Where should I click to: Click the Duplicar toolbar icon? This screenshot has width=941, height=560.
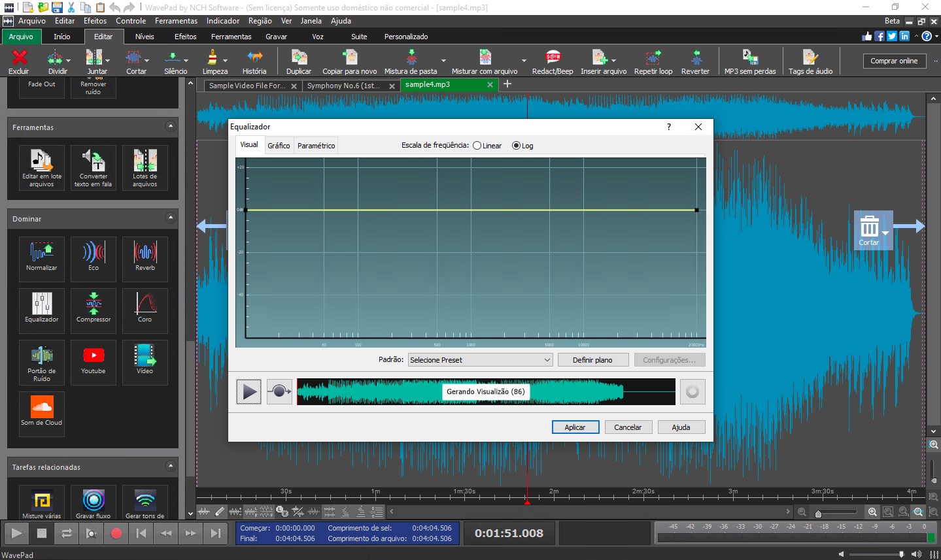298,60
